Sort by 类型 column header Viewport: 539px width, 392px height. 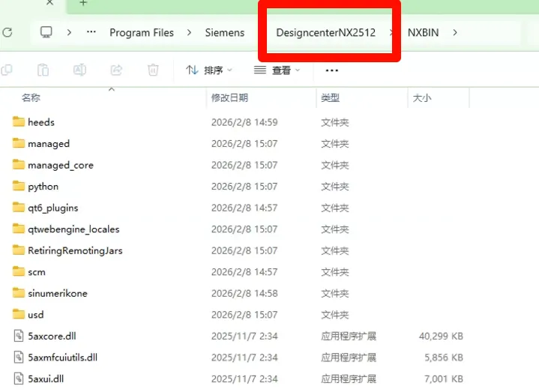[x=331, y=98]
